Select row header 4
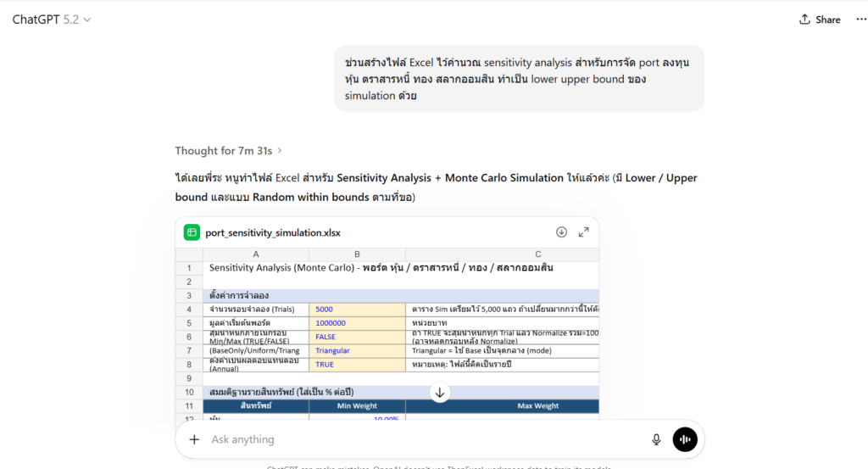The image size is (868, 469). (x=189, y=309)
